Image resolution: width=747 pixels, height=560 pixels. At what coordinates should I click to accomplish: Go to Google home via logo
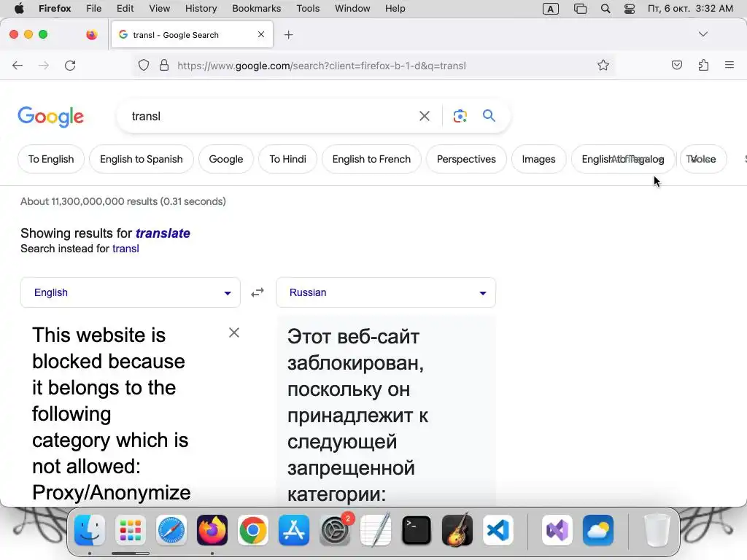[x=50, y=117]
